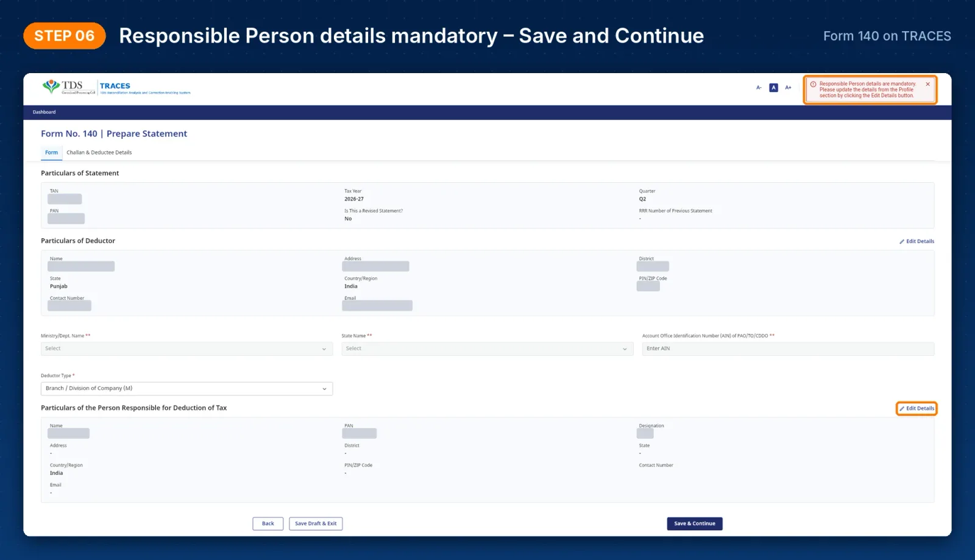This screenshot has height=560, width=975.
Task: Click the Quarter value Q2
Action: coord(642,199)
